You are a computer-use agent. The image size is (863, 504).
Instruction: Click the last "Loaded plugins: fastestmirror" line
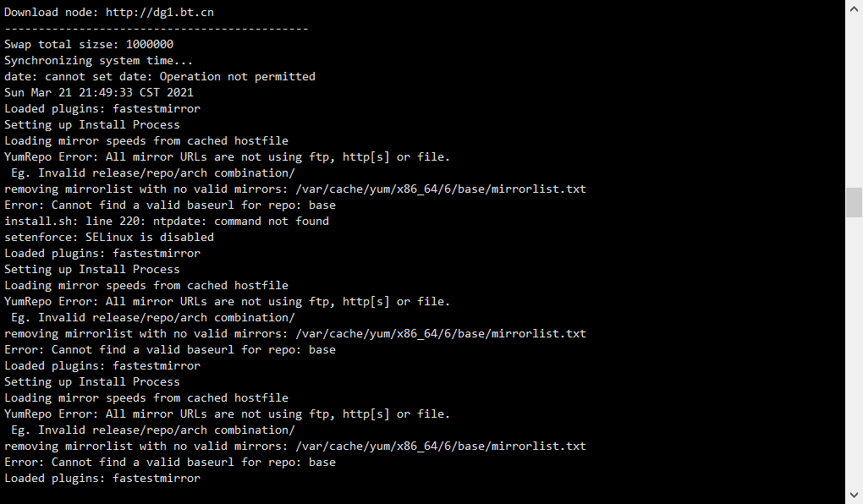click(102, 478)
